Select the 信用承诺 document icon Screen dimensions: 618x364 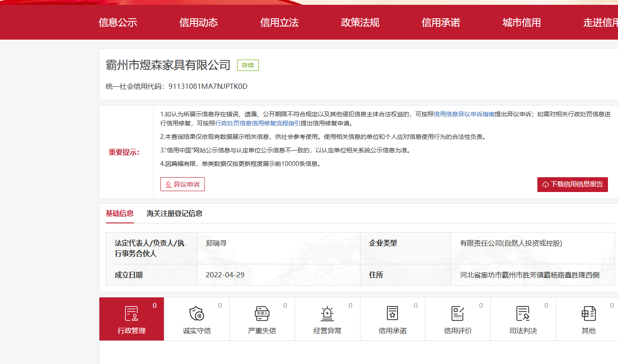coord(393,313)
